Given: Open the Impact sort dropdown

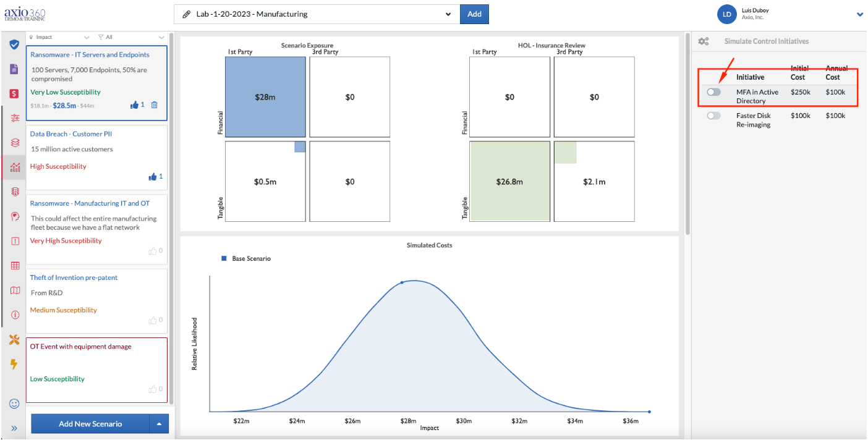Looking at the screenshot, I should (x=59, y=37).
